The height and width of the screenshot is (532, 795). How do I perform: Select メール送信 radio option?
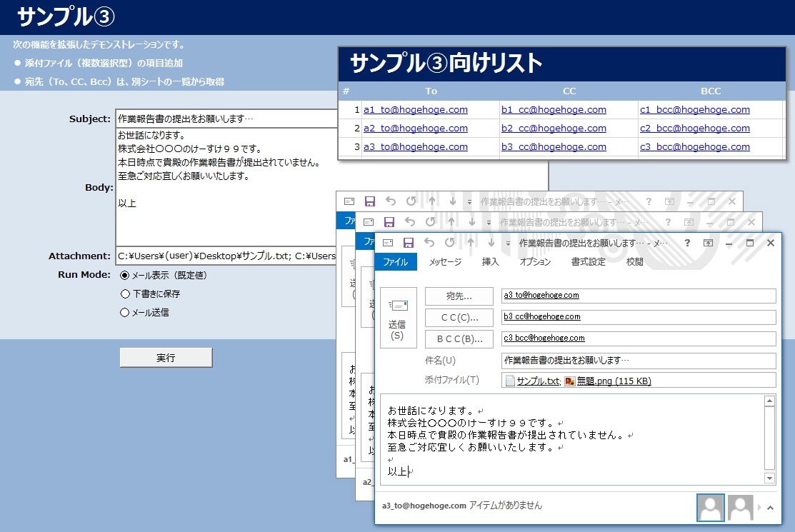coord(125,313)
